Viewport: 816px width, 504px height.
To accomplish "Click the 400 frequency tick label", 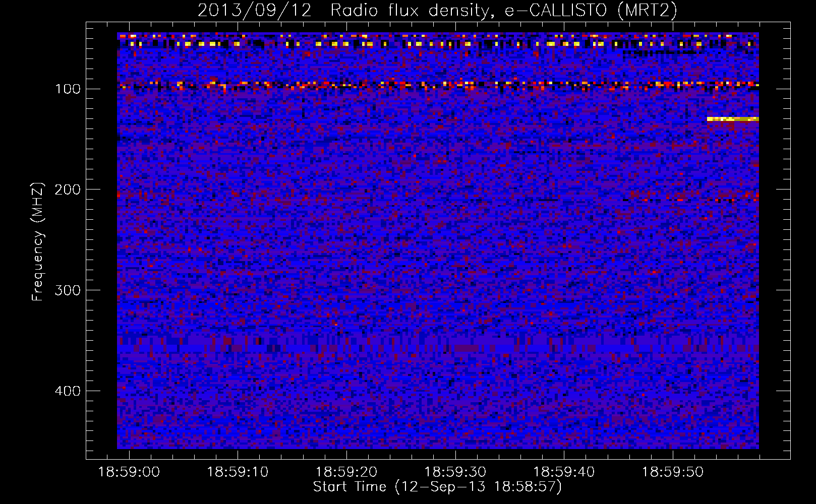I will tap(68, 391).
